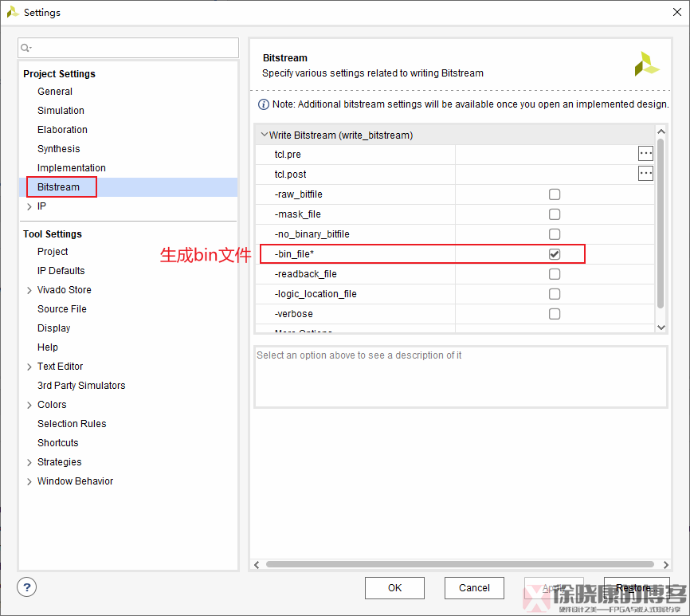Open Help settings page

coord(48,347)
